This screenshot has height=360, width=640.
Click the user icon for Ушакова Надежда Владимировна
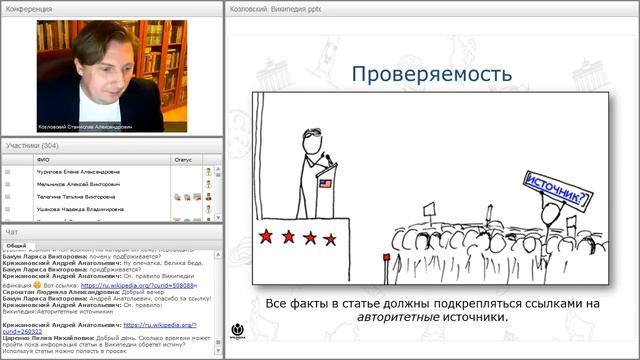coord(208,209)
